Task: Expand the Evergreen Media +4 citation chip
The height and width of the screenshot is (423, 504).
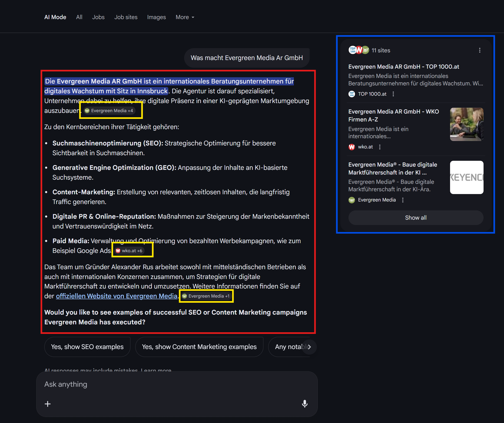Action: tap(110, 111)
